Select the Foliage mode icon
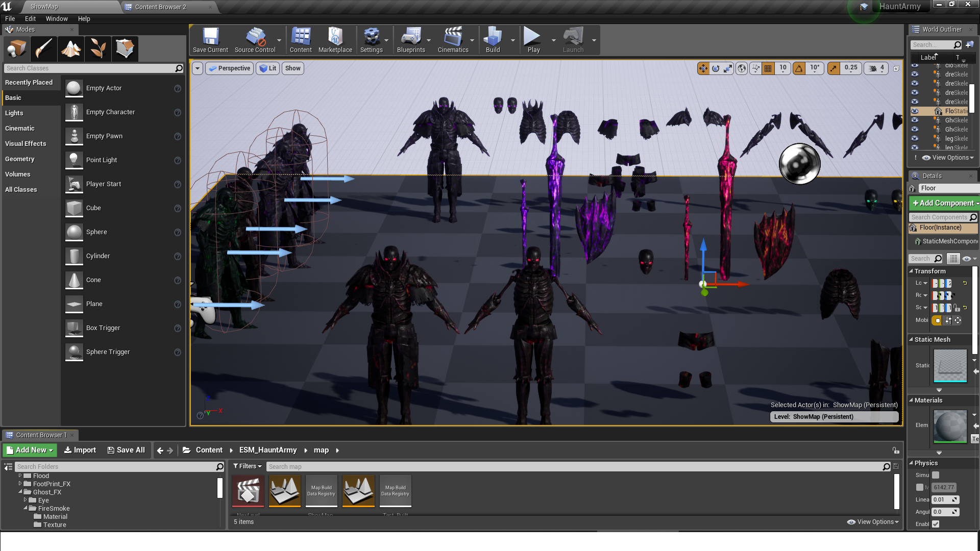 pos(98,49)
